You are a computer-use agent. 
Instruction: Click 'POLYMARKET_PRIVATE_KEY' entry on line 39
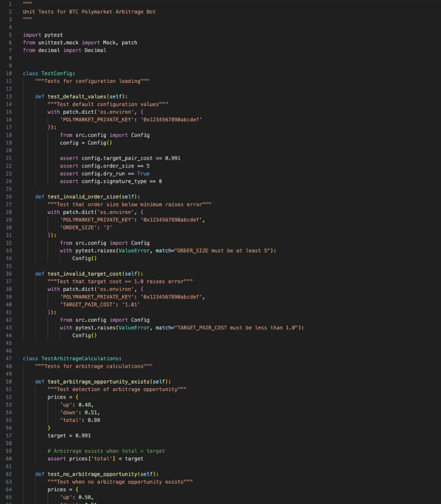point(132,297)
